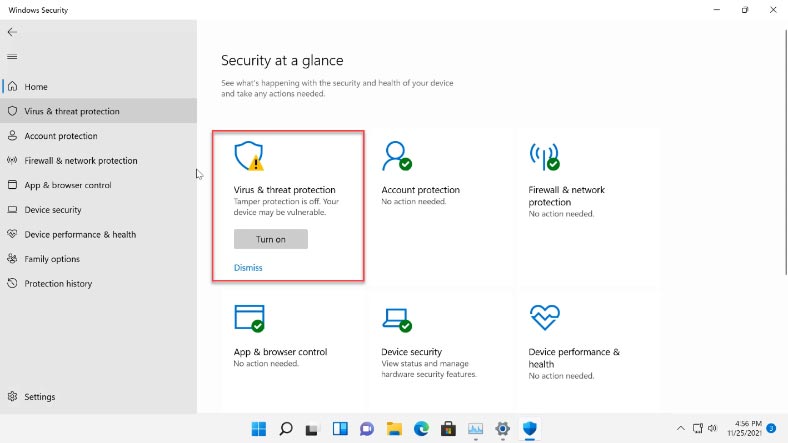Select Virus & threat protection sidebar item

[x=98, y=111]
